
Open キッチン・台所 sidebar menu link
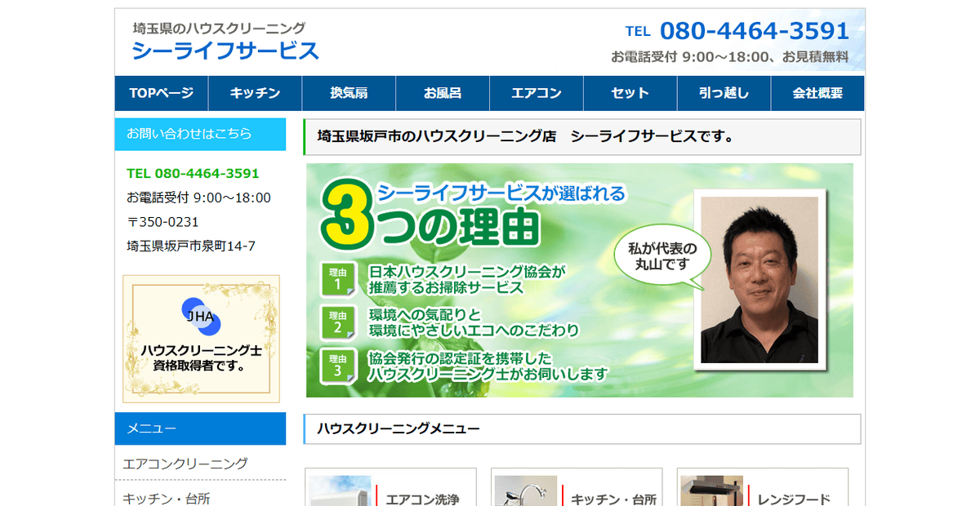tap(167, 497)
